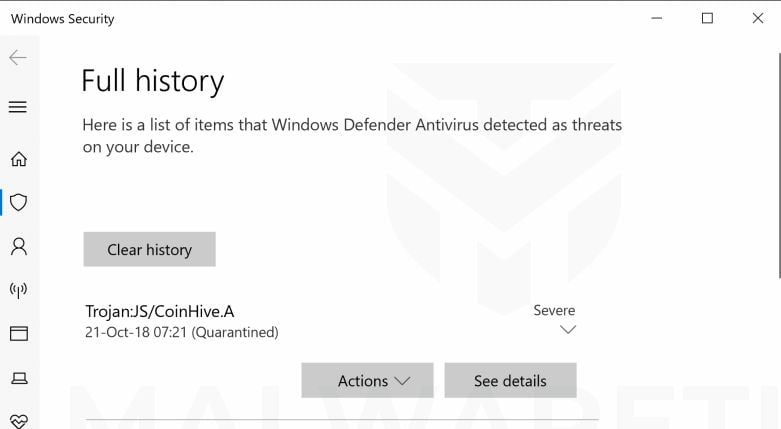This screenshot has width=781, height=429.
Task: Go back using the back arrow
Action: tap(18, 58)
